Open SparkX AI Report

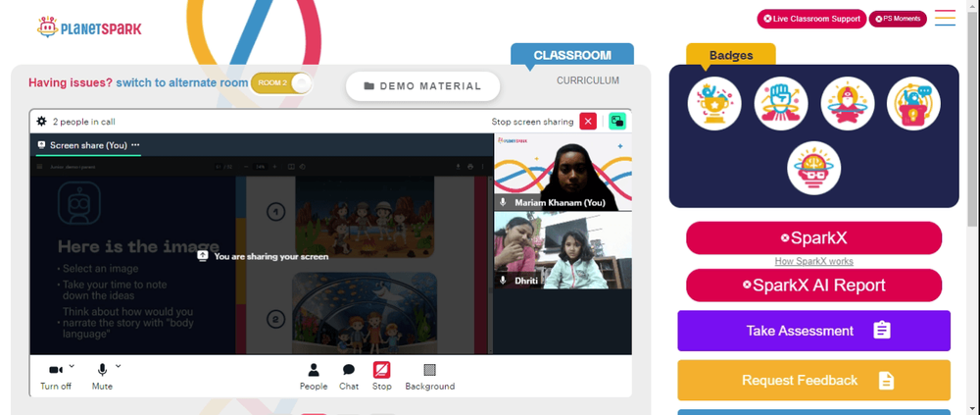pos(813,285)
